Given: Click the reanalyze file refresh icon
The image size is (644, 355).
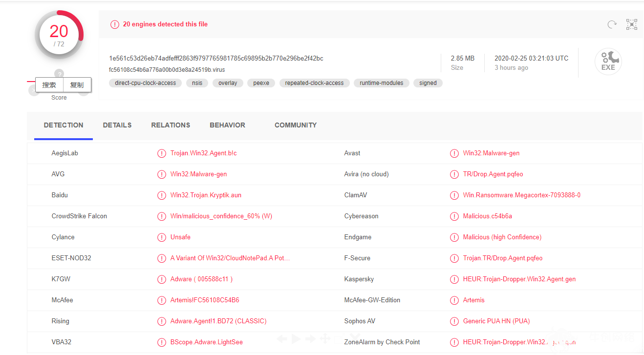Looking at the screenshot, I should coord(612,24).
